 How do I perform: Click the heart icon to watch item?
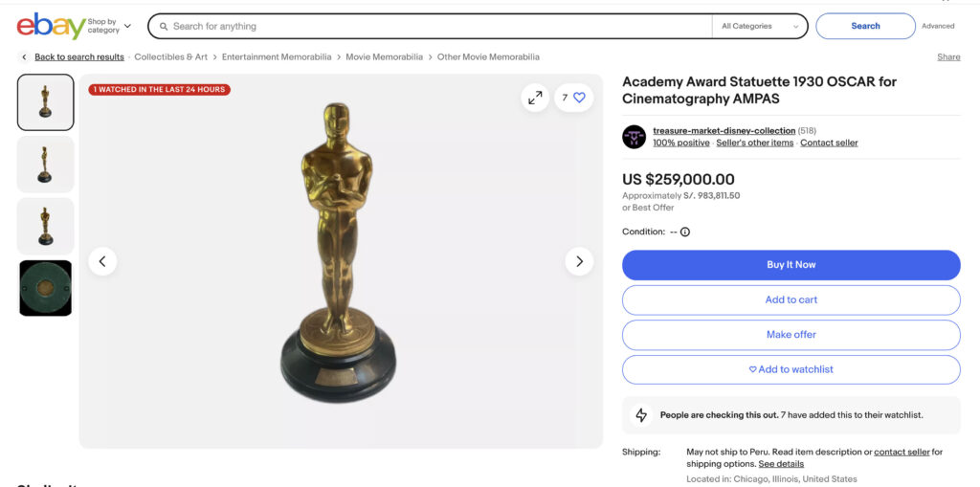579,98
